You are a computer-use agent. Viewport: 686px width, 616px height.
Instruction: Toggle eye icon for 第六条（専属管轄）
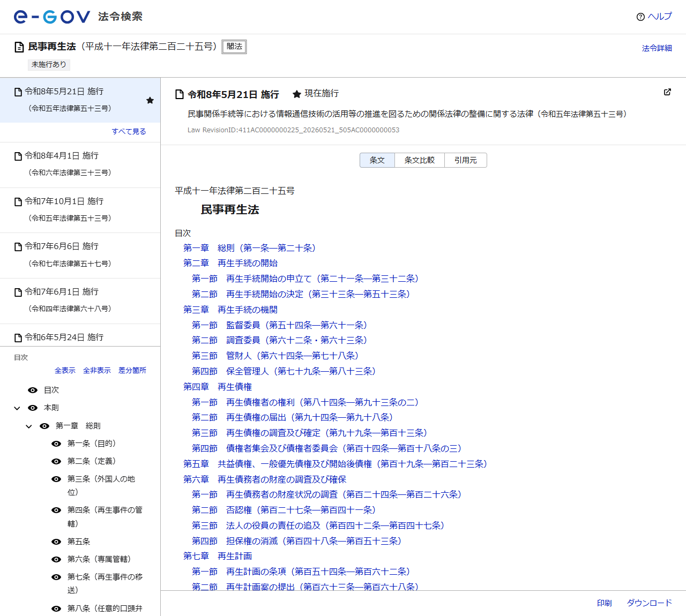[56, 560]
